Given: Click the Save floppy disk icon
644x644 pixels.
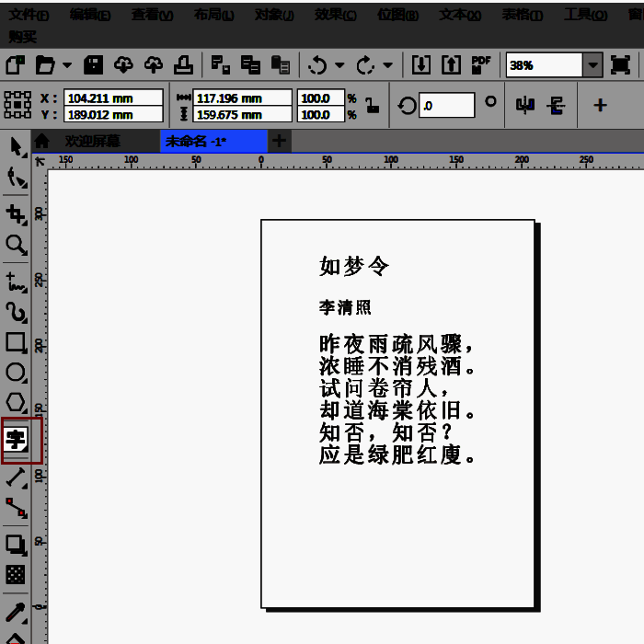Looking at the screenshot, I should point(94,65).
